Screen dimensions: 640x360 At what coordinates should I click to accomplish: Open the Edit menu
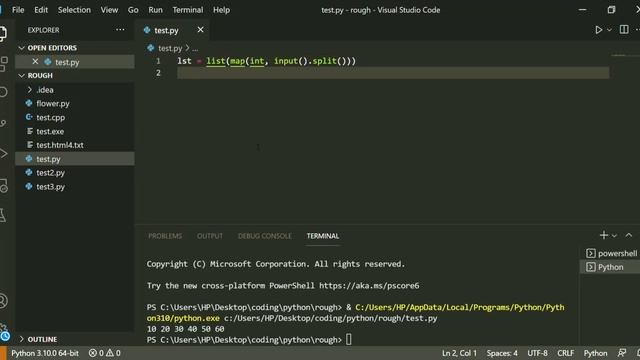(x=41, y=10)
